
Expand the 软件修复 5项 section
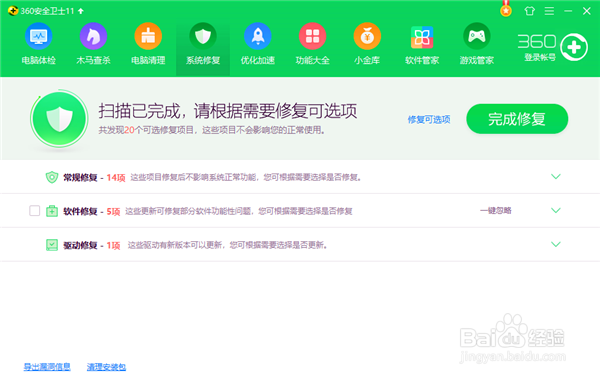pos(556,210)
